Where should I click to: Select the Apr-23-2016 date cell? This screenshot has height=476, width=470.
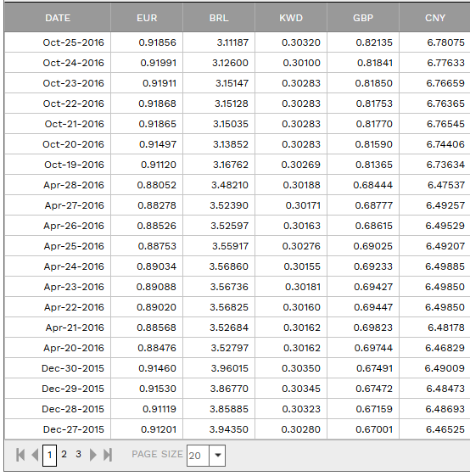(58, 286)
